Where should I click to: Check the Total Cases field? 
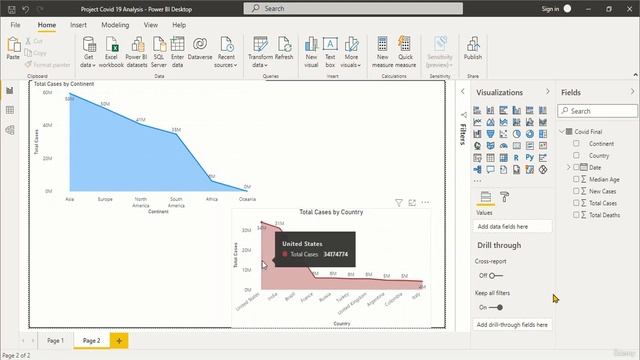576,203
